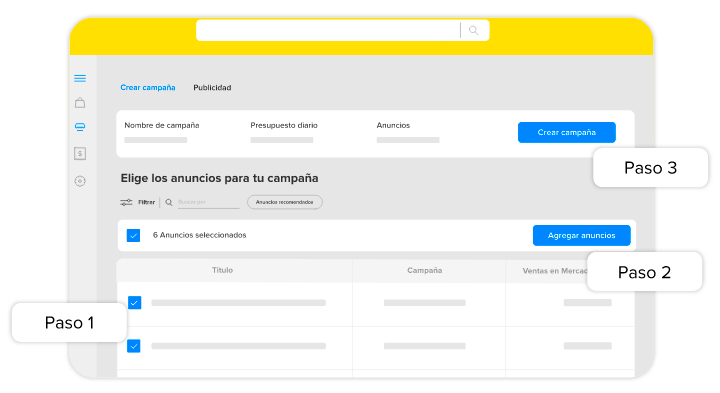Click the blue Crear campaña button

pyautogui.click(x=567, y=132)
